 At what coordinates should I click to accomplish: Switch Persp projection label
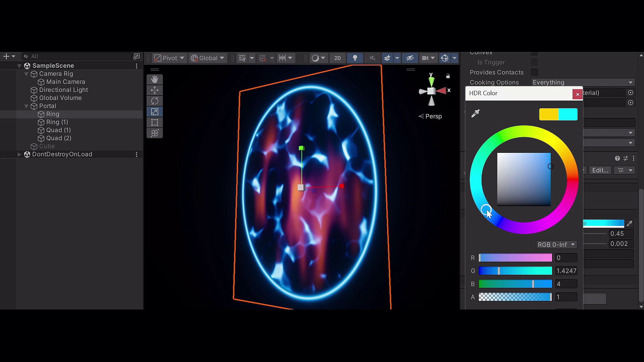click(430, 116)
